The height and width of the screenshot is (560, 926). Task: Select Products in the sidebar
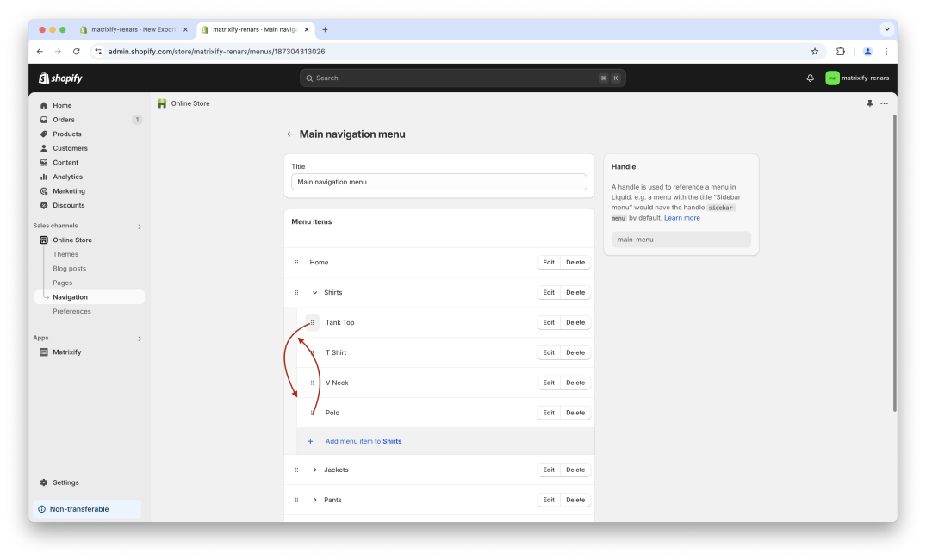pyautogui.click(x=66, y=134)
